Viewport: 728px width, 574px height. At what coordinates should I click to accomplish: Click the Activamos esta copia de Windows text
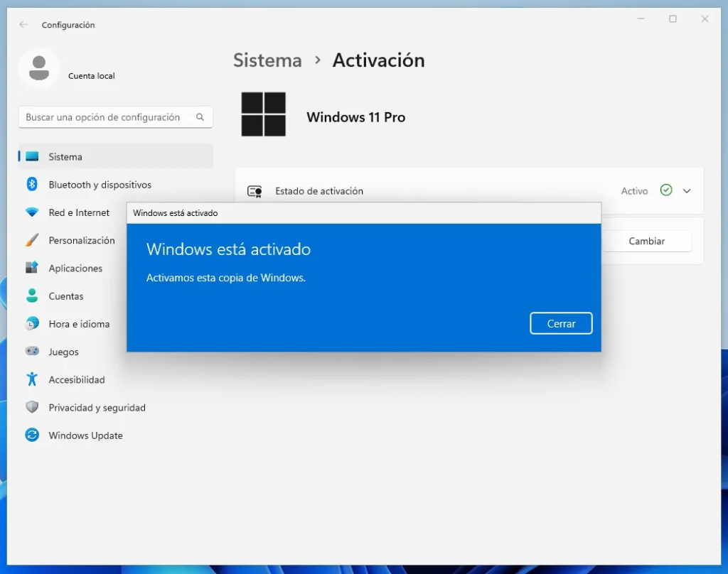226,278
